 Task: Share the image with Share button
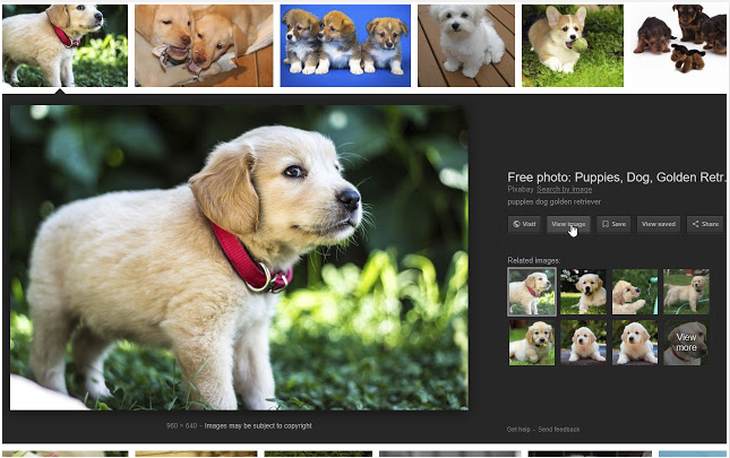(x=705, y=224)
